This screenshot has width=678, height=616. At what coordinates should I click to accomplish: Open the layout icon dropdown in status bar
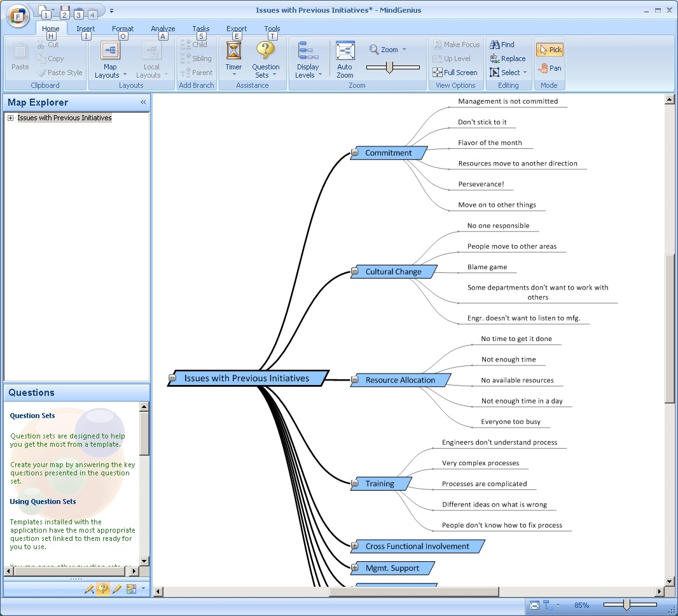558,605
